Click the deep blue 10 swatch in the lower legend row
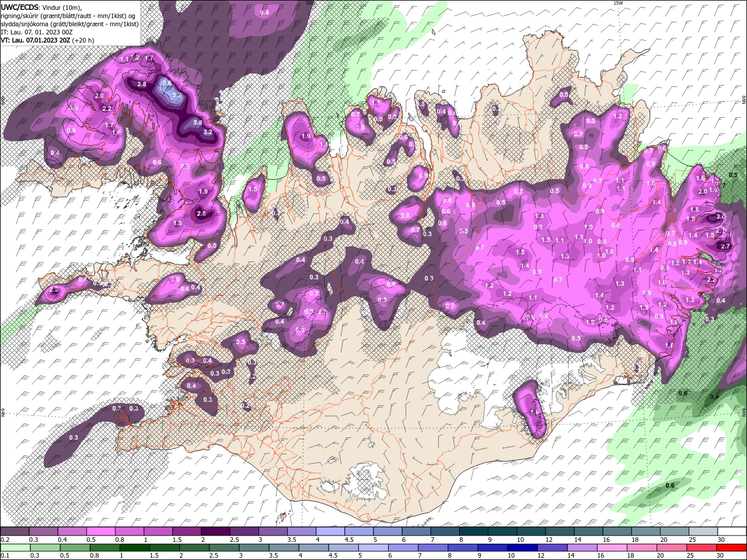The width and height of the screenshot is (747, 560). (521, 548)
